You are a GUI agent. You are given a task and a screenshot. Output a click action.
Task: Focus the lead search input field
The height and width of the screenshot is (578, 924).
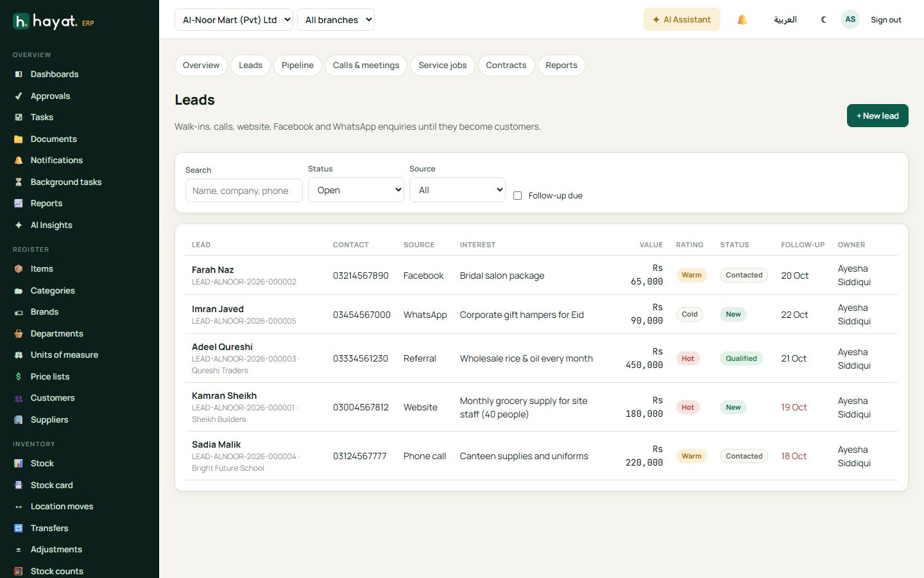pyautogui.click(x=244, y=191)
